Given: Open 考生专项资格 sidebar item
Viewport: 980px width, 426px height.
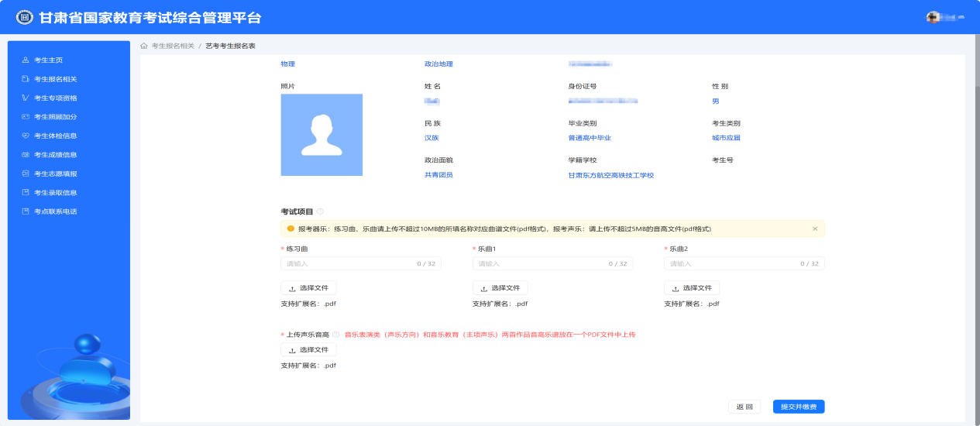Looking at the screenshot, I should click(x=55, y=98).
